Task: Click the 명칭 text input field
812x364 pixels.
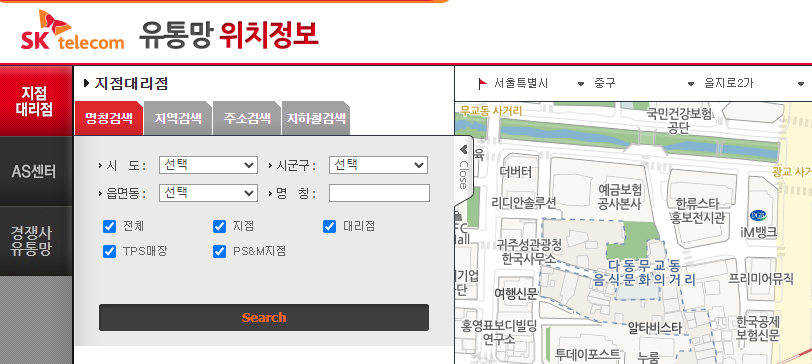Action: [379, 193]
